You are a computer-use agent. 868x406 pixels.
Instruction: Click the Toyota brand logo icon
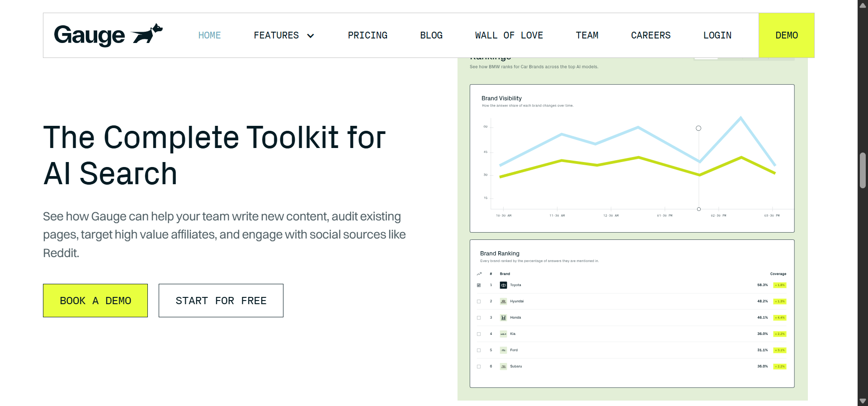point(503,285)
